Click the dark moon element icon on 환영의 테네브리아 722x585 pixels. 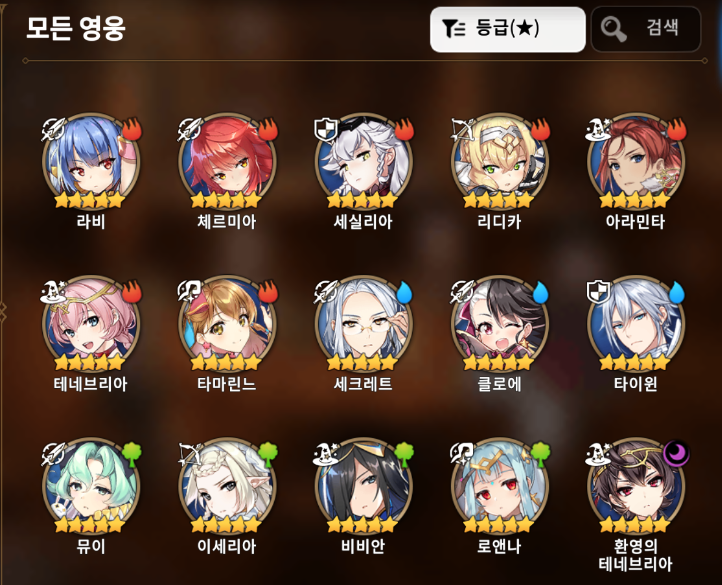(x=676, y=454)
